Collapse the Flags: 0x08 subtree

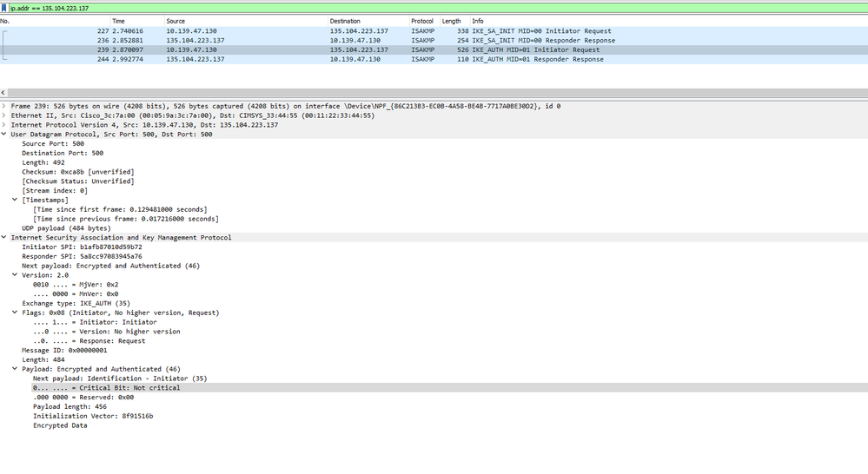click(15, 313)
